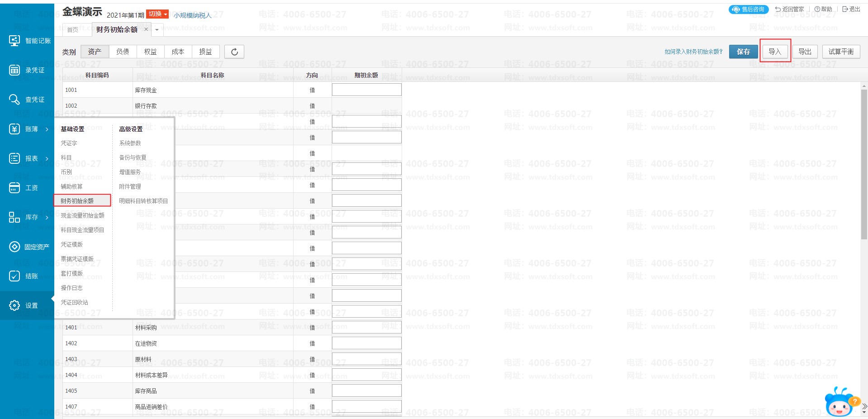Select the 损益 category tab
Screen dimensions: 868x419
click(205, 52)
